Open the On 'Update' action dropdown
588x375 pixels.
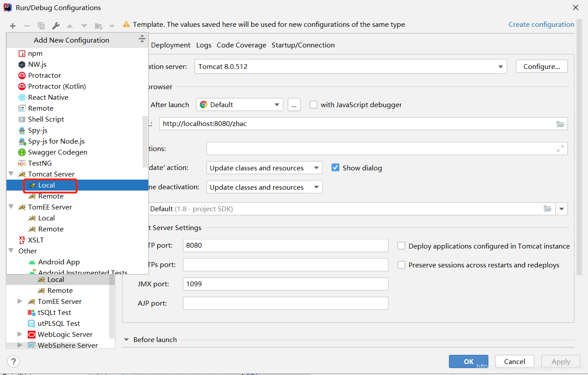264,168
